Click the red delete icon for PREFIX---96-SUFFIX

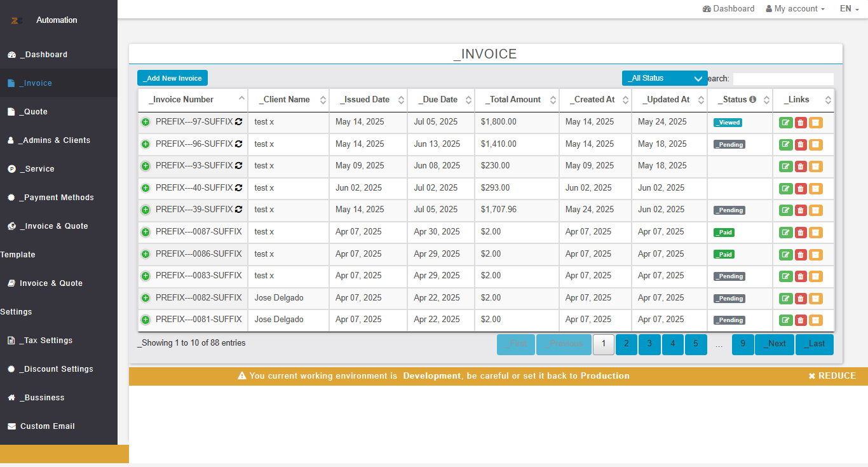(801, 145)
